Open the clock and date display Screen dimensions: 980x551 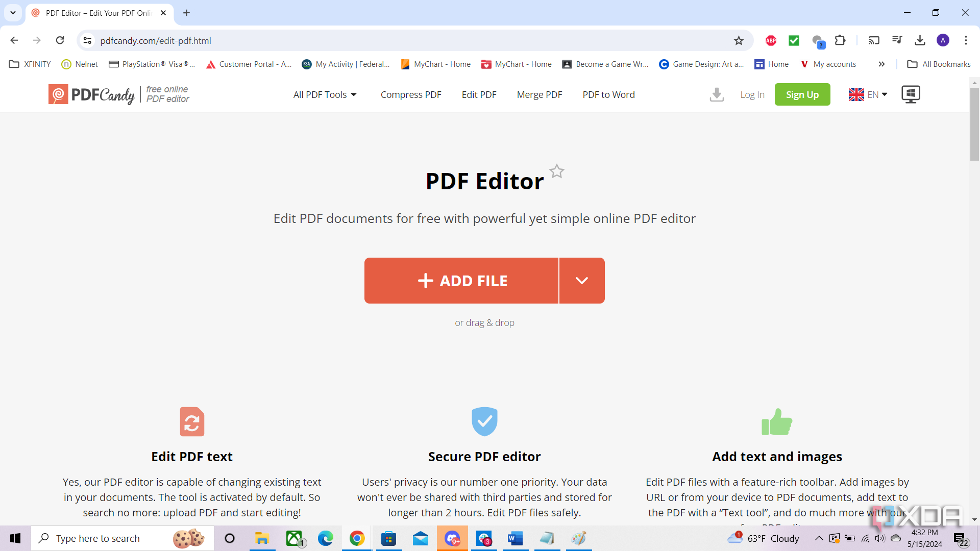click(925, 538)
